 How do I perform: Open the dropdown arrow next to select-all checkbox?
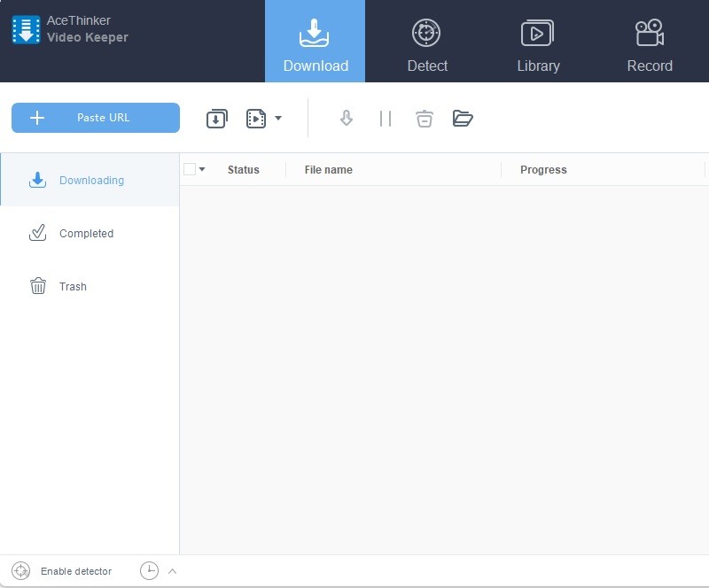pos(202,170)
